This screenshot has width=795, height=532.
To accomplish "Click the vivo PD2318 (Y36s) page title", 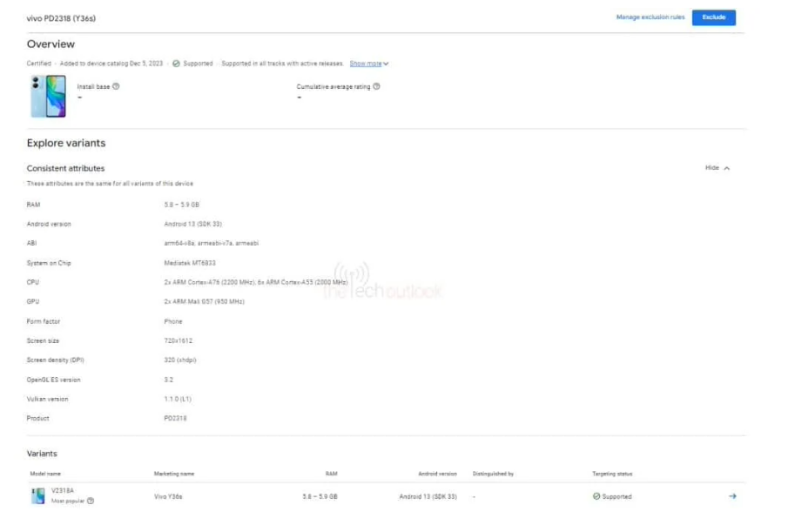I will (x=61, y=15).
